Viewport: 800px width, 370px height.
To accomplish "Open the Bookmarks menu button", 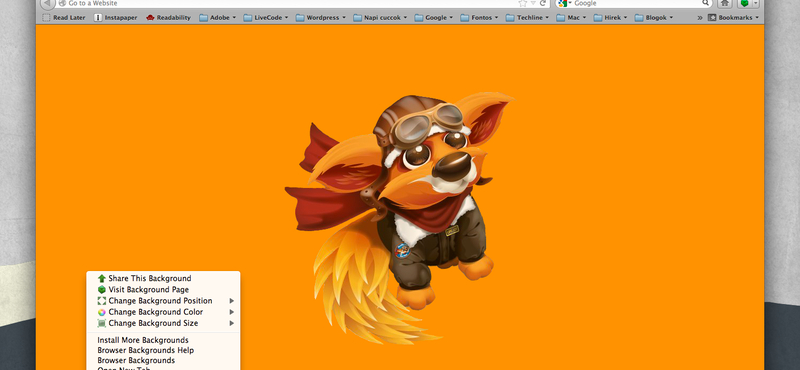I will click(733, 17).
